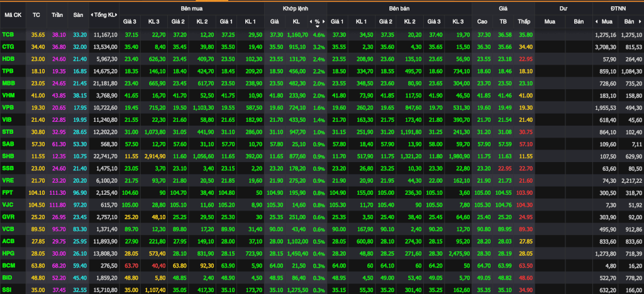Open the FPT ticker symbol
The height and width of the screenshot is (294, 644).
8,193
